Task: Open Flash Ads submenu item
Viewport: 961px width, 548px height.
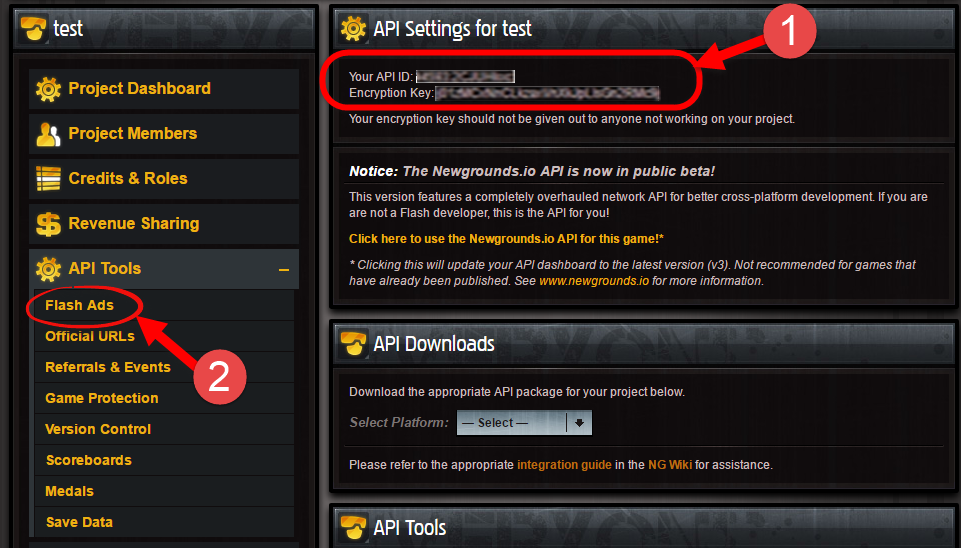Action: click(x=164, y=305)
